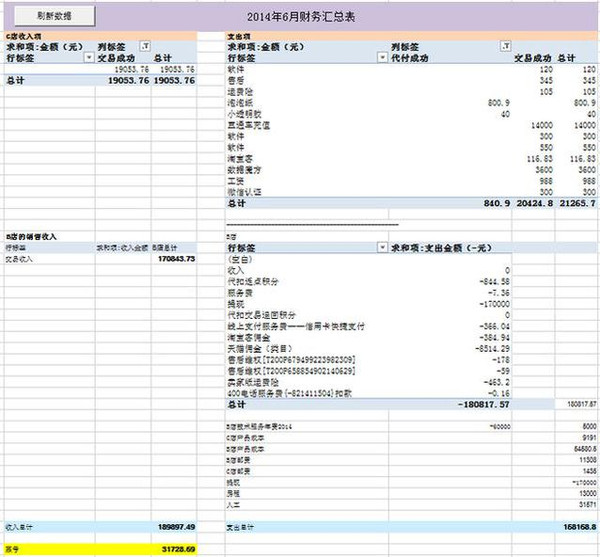Select the B店产品成本 label
This screenshot has width=600, height=557.
[x=245, y=449]
